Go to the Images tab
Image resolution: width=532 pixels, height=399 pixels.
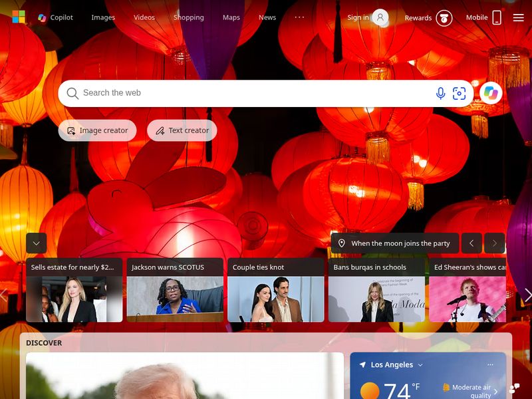click(103, 18)
